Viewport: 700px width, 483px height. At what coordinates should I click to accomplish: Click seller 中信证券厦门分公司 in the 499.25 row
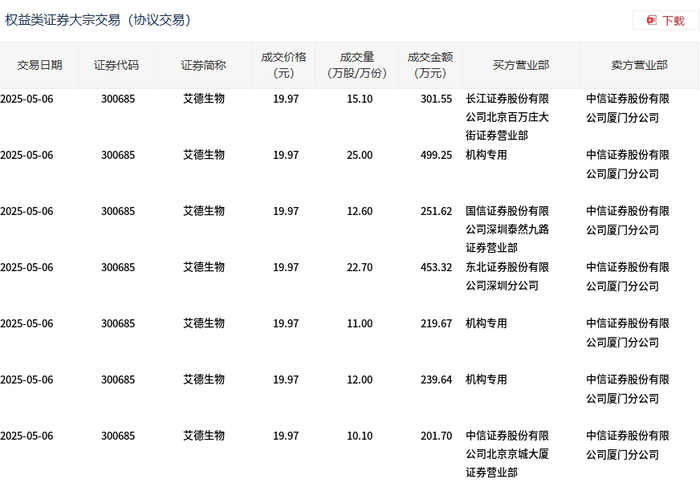point(628,164)
